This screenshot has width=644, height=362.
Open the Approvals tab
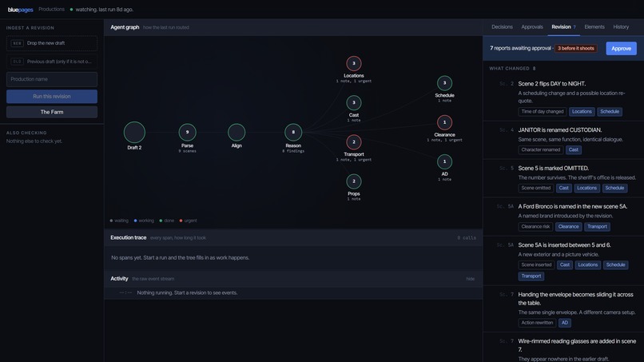click(532, 27)
